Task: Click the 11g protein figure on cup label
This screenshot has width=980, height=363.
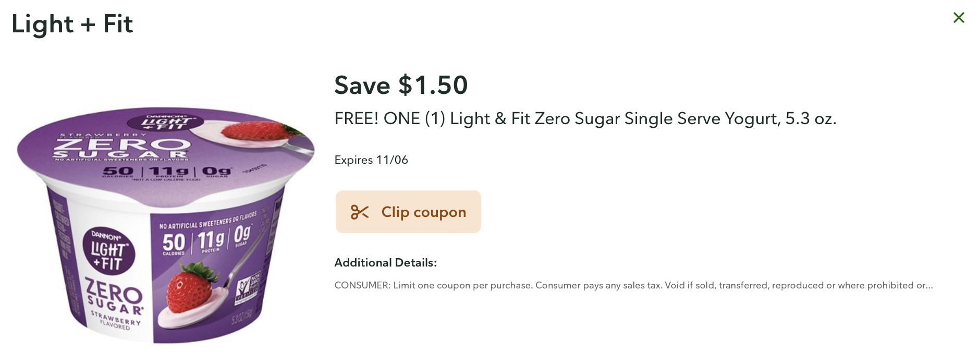Action: [211, 241]
